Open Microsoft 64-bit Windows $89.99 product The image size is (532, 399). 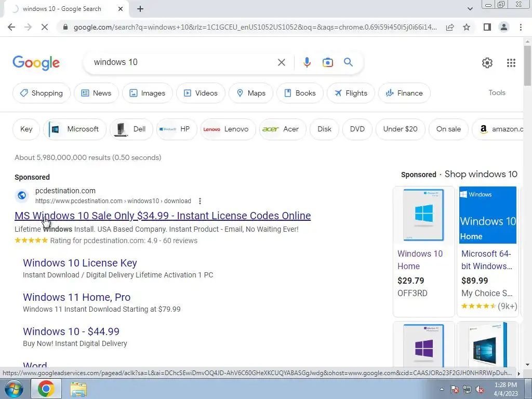487,251
